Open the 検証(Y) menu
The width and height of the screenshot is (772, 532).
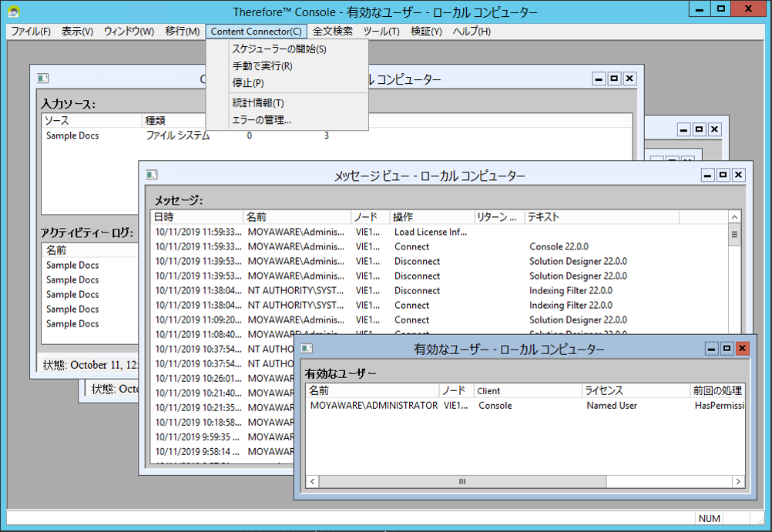click(426, 31)
